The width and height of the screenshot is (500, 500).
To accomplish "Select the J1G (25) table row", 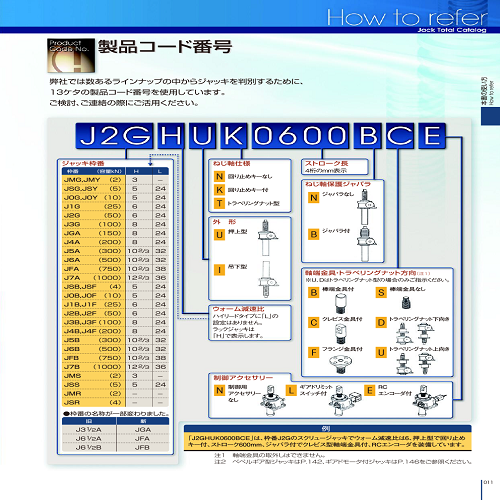I will click(x=115, y=206).
